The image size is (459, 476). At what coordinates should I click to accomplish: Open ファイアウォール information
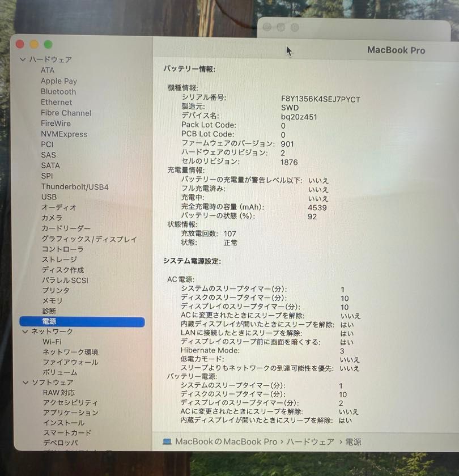point(70,363)
